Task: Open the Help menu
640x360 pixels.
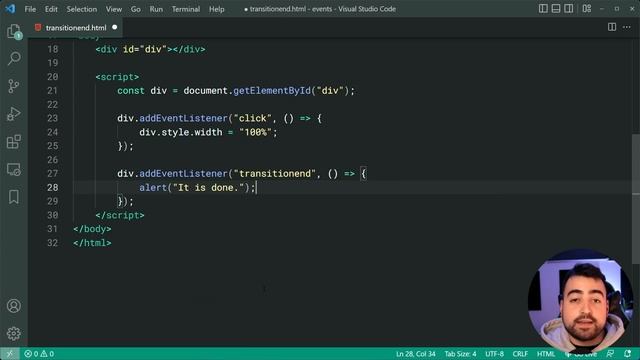Action: pyautogui.click(x=217, y=9)
